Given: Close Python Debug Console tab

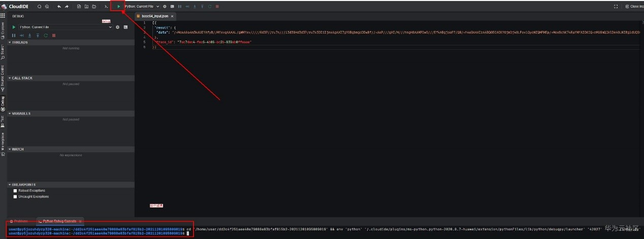Looking at the screenshot, I should click(80, 221).
